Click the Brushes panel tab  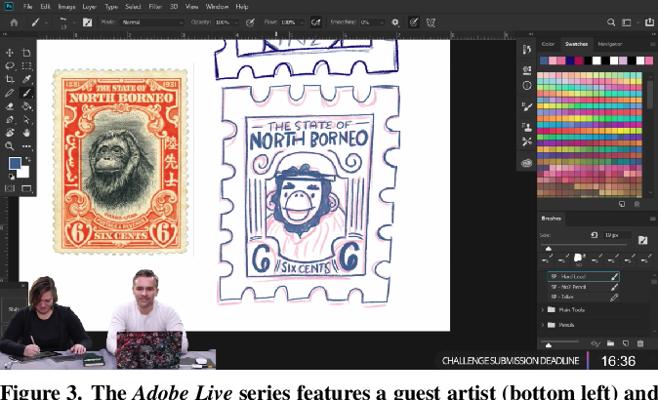[551, 218]
